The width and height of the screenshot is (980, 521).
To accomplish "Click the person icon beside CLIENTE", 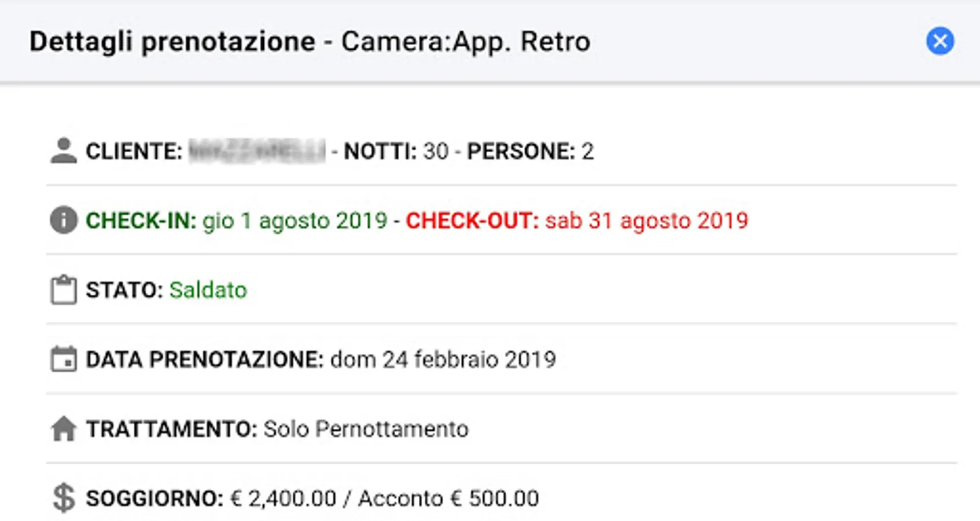I will pos(64,151).
